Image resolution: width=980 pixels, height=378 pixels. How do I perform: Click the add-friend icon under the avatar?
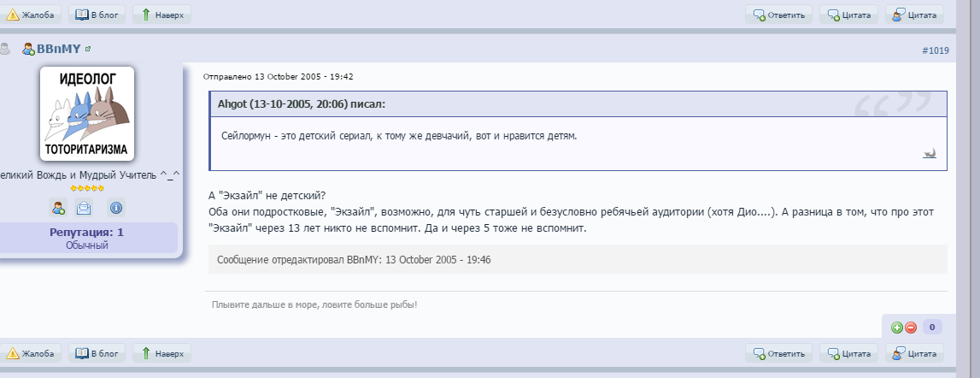coord(58,206)
